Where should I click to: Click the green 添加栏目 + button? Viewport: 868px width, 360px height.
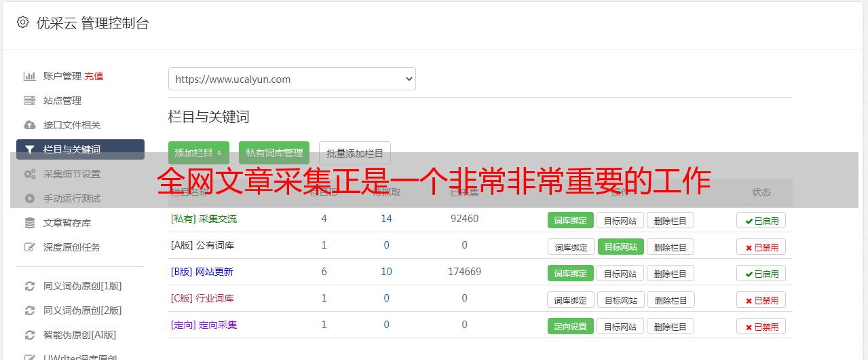pyautogui.click(x=199, y=153)
